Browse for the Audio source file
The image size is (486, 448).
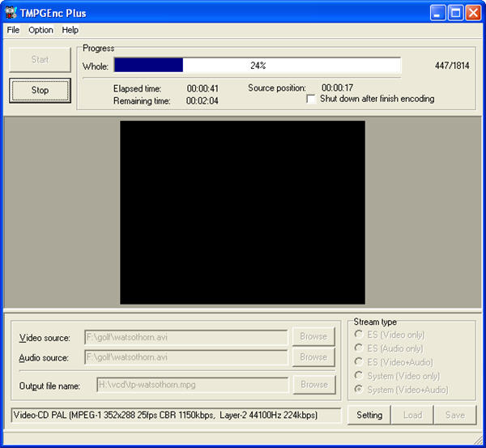(x=313, y=356)
